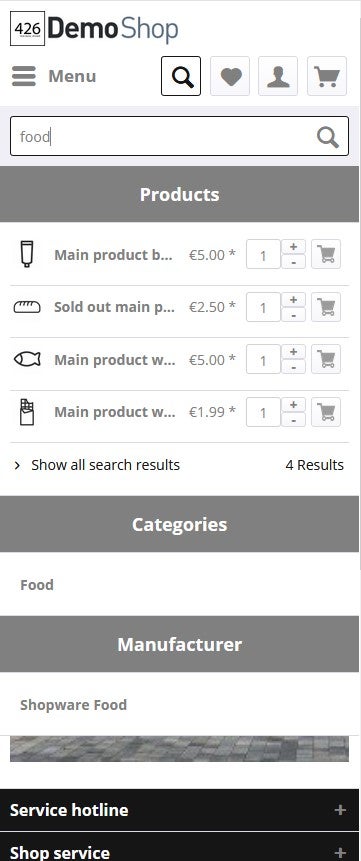Open the hamburger Menu

point(54,76)
